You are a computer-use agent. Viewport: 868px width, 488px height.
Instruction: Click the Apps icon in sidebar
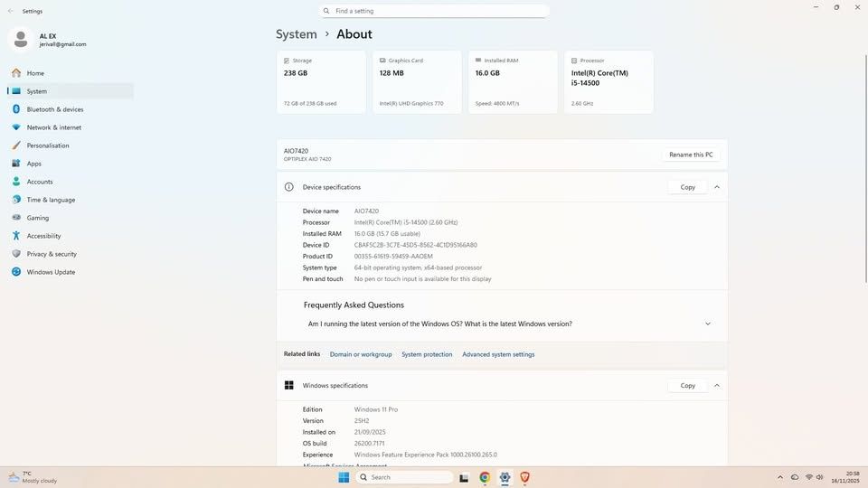(16, 164)
